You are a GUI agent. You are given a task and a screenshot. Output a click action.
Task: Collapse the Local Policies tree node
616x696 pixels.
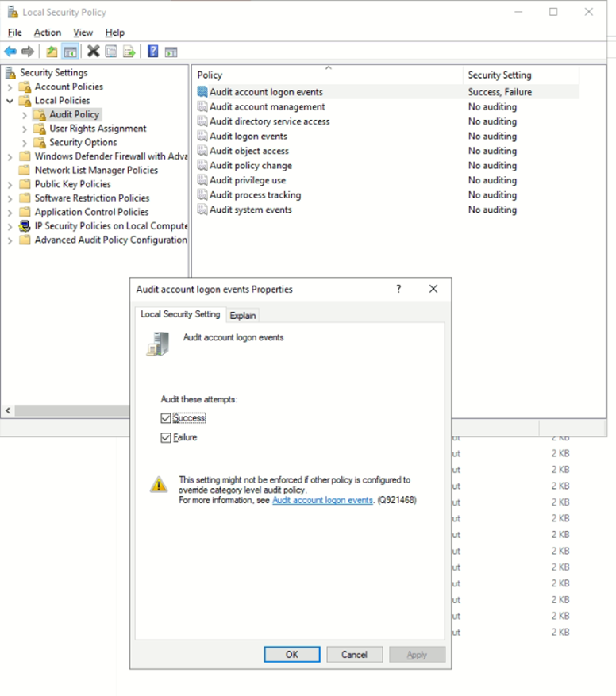tap(10, 101)
